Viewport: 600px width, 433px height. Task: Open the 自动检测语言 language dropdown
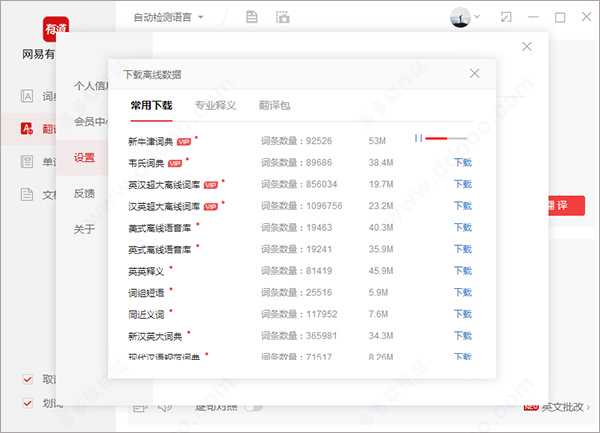(x=168, y=17)
